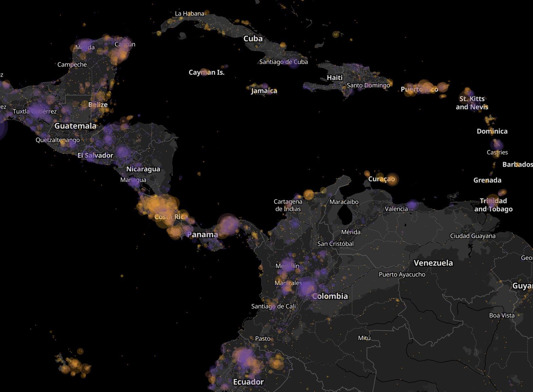Click the Santiago de Cali label

[x=273, y=306]
